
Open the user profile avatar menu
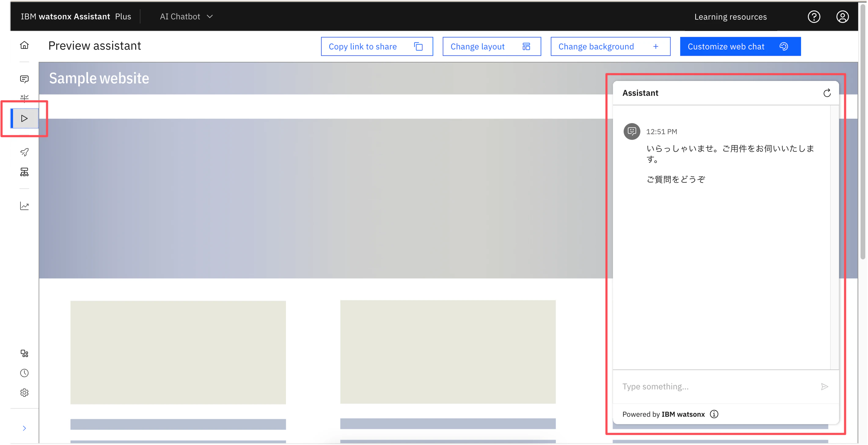pyautogui.click(x=842, y=16)
